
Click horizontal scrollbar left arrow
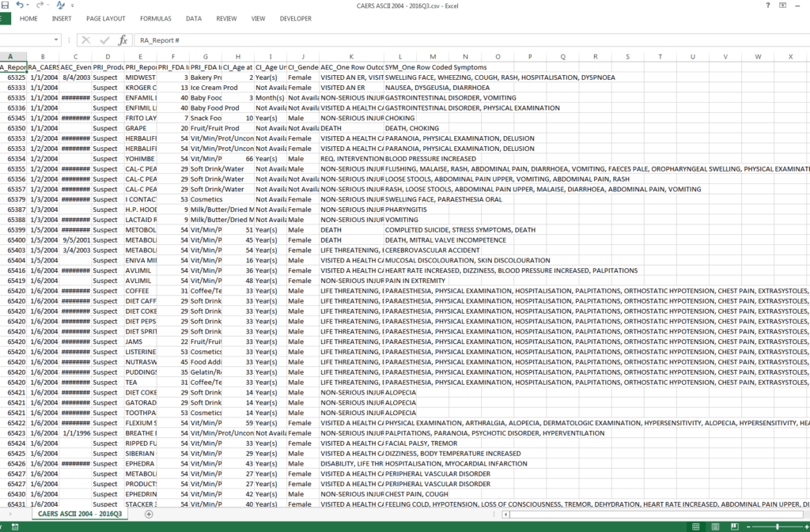pos(506,515)
